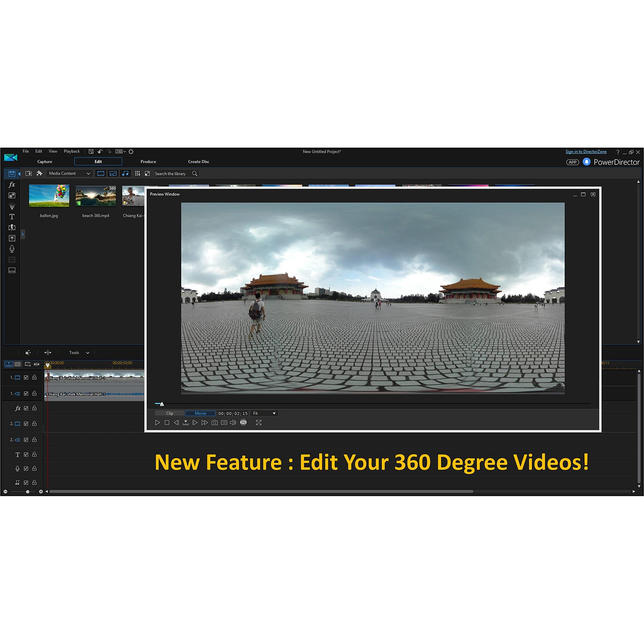Click the timeline zoom slider handle
This screenshot has width=644, height=644.
28,492
